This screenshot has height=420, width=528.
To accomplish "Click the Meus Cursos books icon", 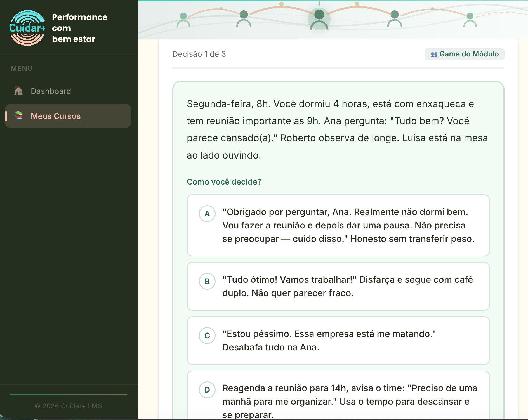I will 18,115.
